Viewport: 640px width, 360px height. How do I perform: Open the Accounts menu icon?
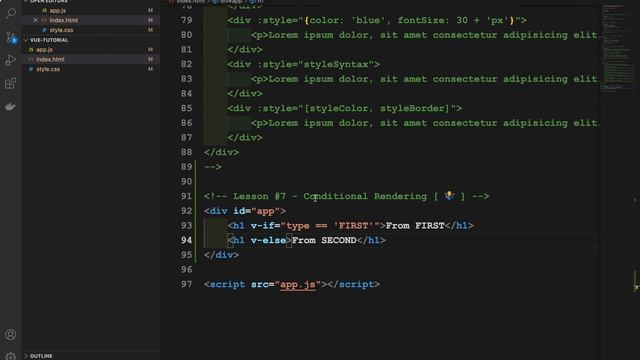click(11, 335)
